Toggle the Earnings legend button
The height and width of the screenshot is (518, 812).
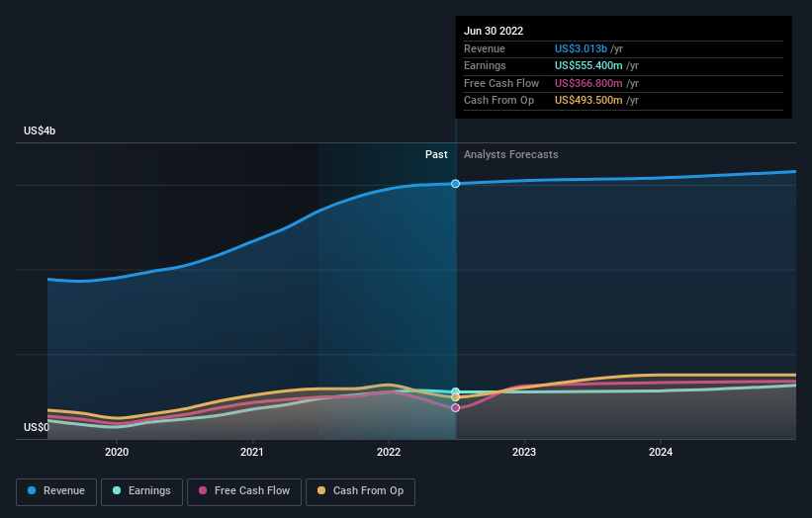coord(141,491)
